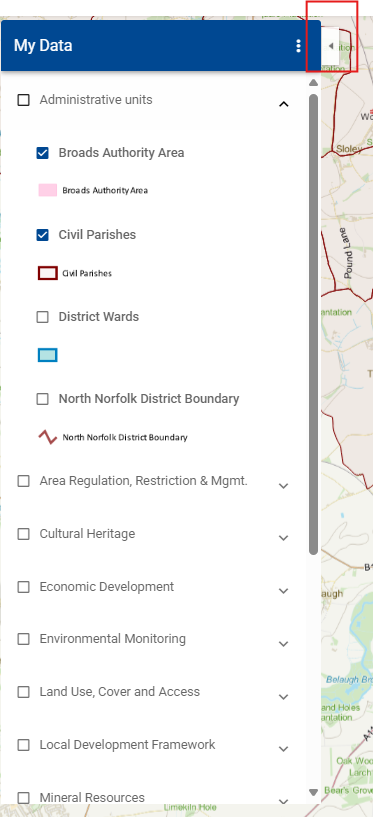Expand Area Regulation, Restriction & Mgmt. group
Screen dimensions: 373x817
283,486
